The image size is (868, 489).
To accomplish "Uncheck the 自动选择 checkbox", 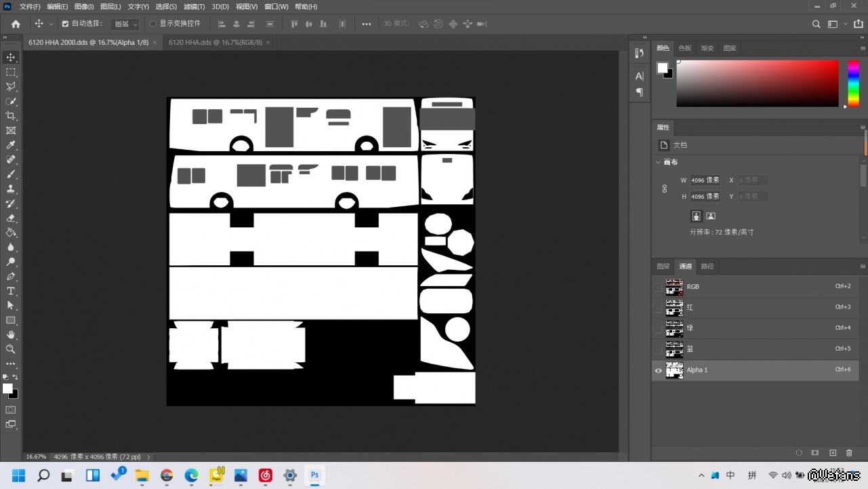I will click(65, 24).
